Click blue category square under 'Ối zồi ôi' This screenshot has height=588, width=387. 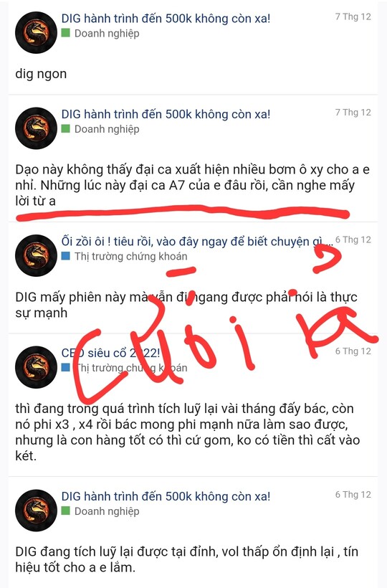(65, 256)
